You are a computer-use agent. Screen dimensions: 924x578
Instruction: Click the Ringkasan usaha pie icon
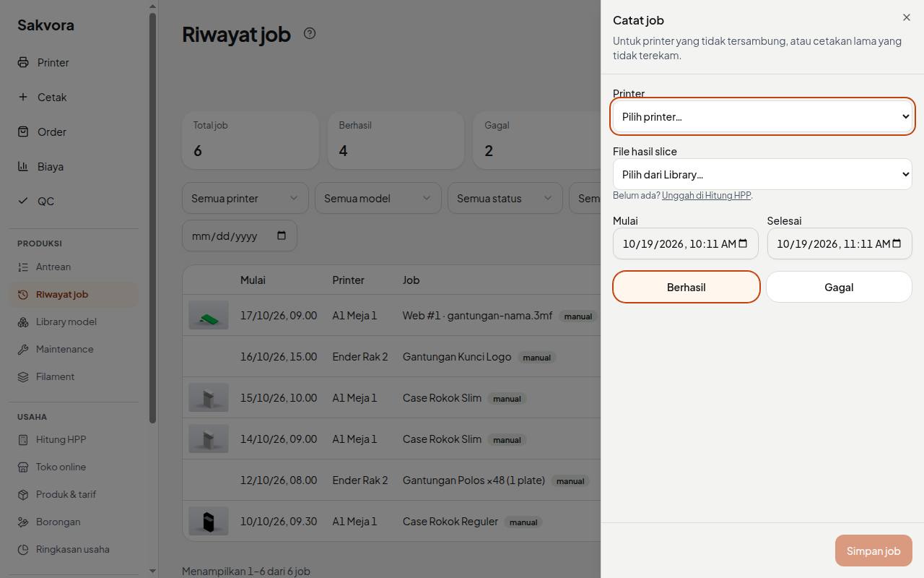coord(23,549)
